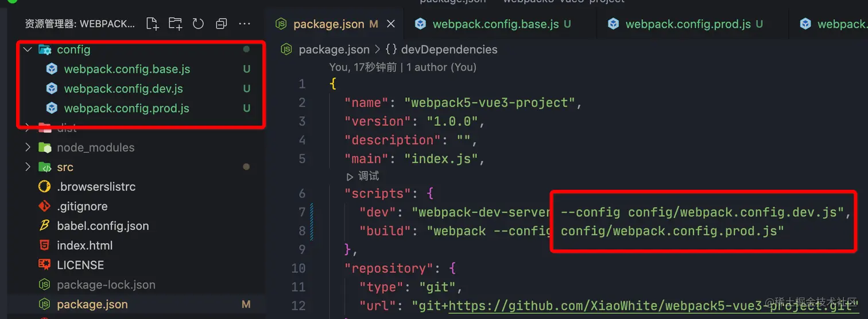Expand the src folder chevron

point(27,167)
